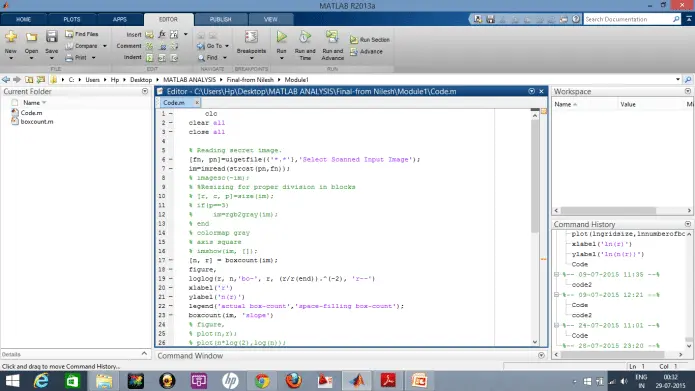This screenshot has width=695, height=391.
Task: Click MATLAB ANALYSIS in address path
Action: coord(189,80)
